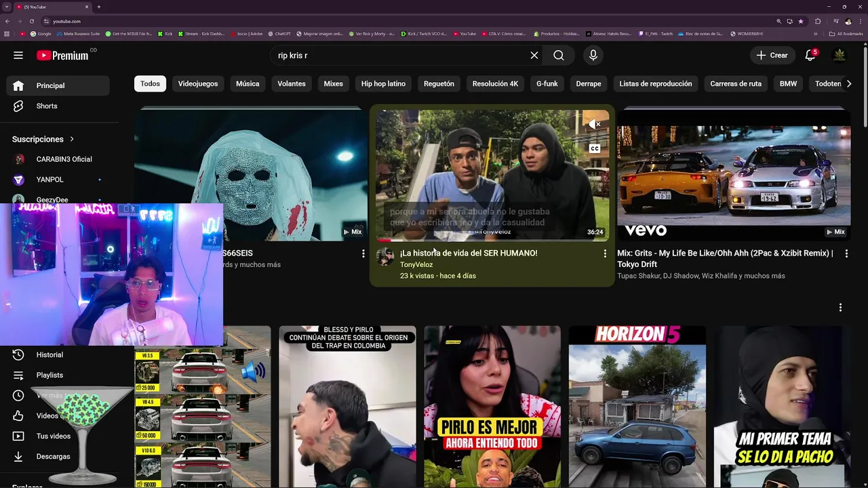Toggle captions on the SER HUMANO preview
The image size is (868, 488).
(x=595, y=148)
